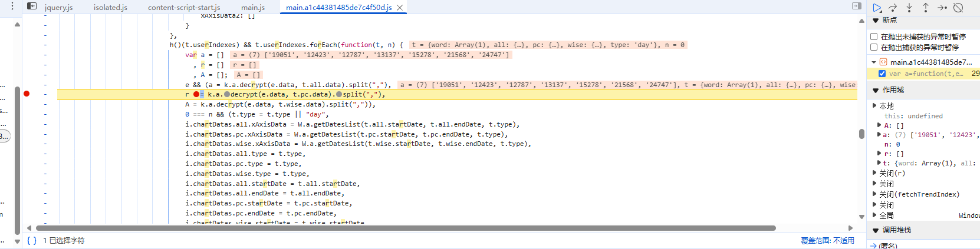The width and height of the screenshot is (980, 249).
Task: Collapse the 断点 breakpoints section
Action: pos(876,21)
